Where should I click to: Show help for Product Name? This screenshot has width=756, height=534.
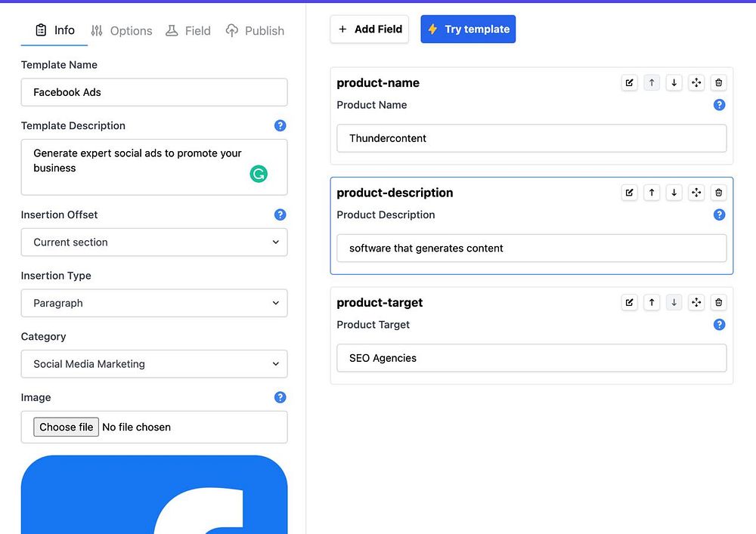click(x=719, y=105)
